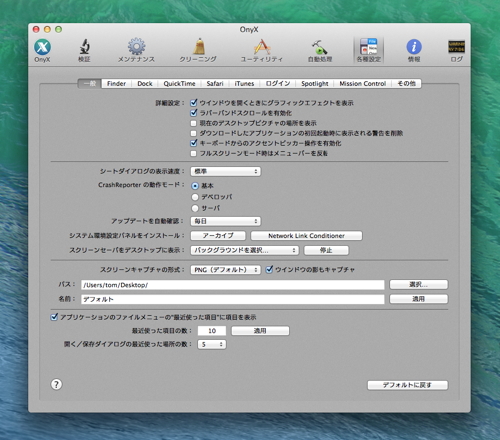Click the recent items count field 10
The image size is (500, 440).
pos(212,331)
